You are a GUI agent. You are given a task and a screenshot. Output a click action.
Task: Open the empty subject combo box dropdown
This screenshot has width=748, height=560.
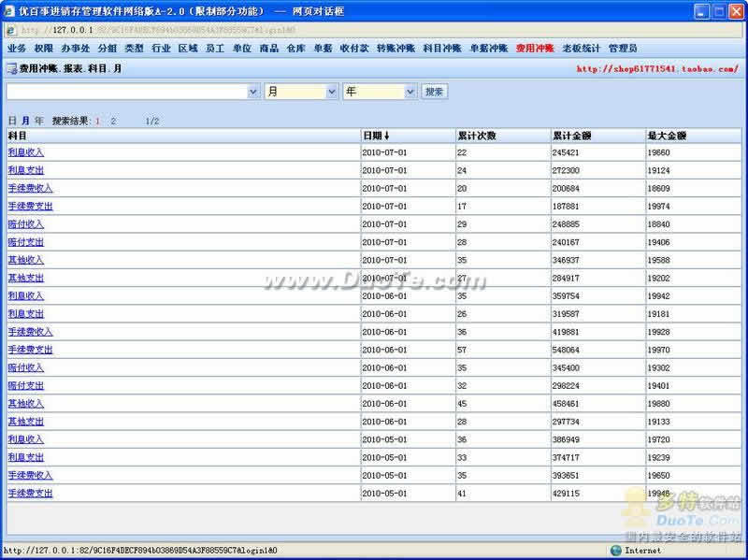(252, 92)
